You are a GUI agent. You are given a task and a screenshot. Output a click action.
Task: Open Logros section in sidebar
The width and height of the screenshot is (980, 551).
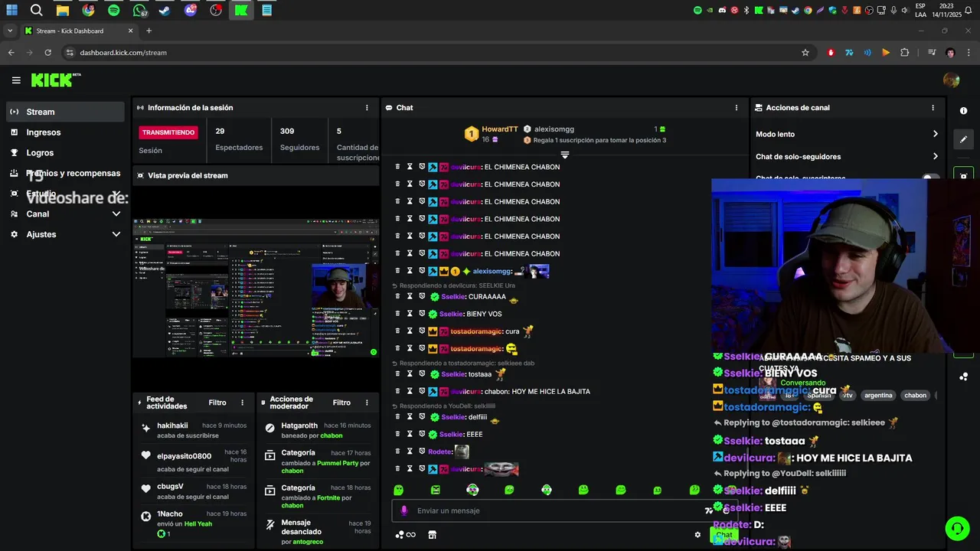point(65,153)
